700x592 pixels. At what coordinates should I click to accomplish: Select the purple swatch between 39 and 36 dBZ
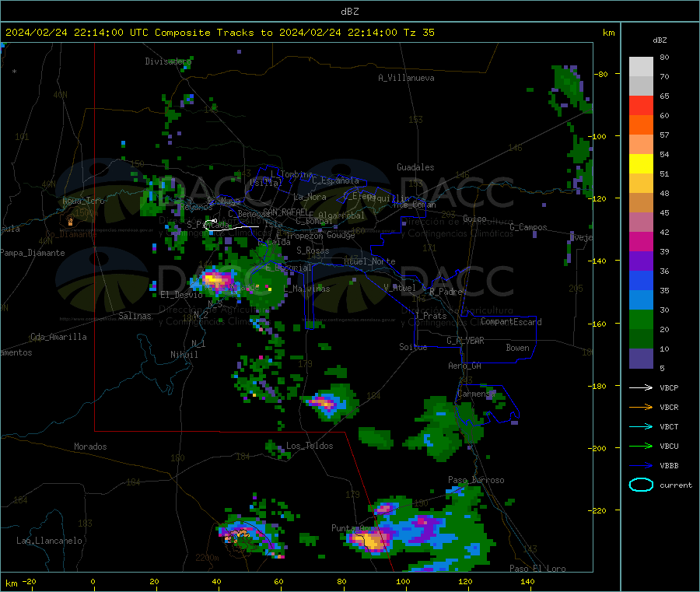point(641,261)
